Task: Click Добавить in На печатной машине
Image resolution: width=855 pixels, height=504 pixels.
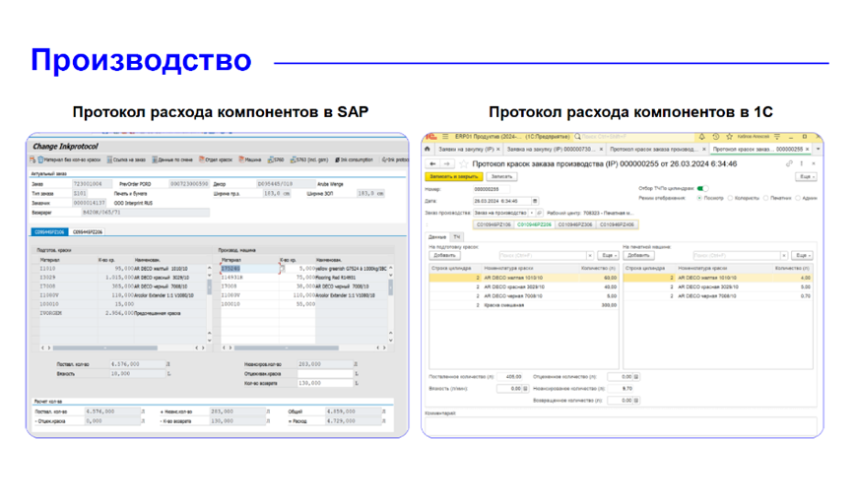Action: tap(638, 255)
